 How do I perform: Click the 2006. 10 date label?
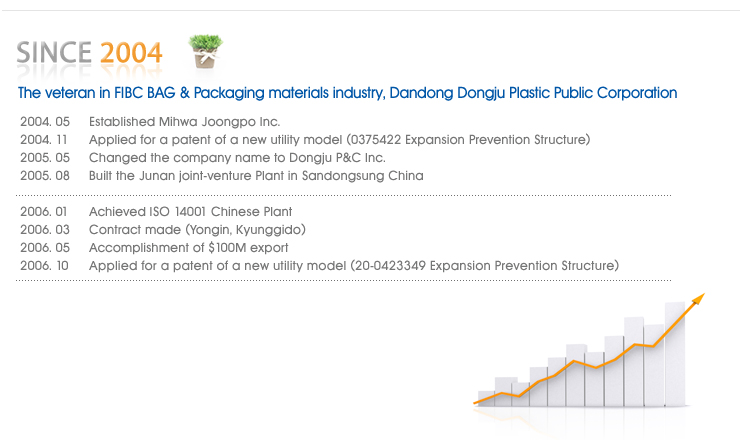(44, 266)
